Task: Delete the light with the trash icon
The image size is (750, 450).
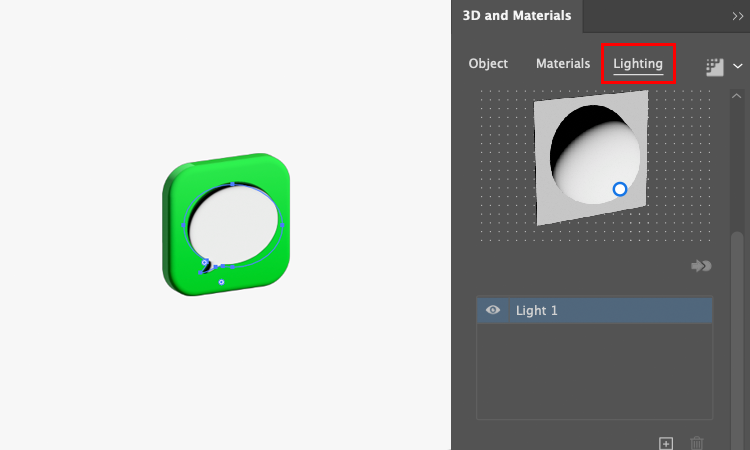Action: [697, 443]
